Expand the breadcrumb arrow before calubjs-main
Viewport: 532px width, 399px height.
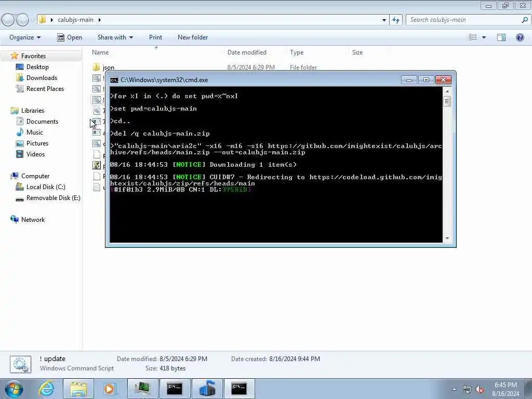point(51,20)
